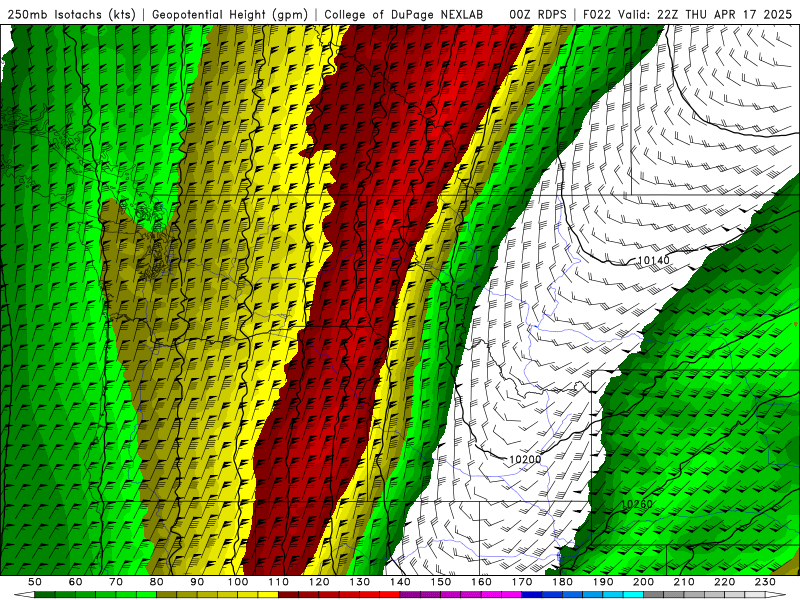Click the 180 value on the color scale
The image size is (800, 600).
click(562, 582)
